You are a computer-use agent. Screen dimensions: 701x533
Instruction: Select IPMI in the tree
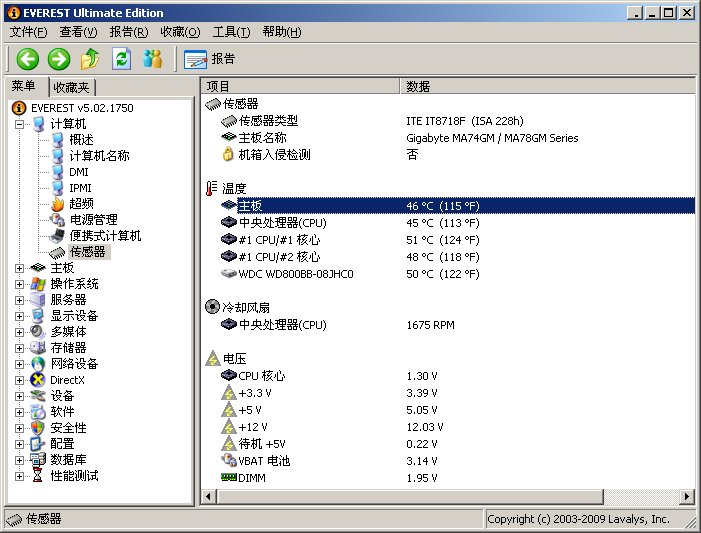click(80, 188)
